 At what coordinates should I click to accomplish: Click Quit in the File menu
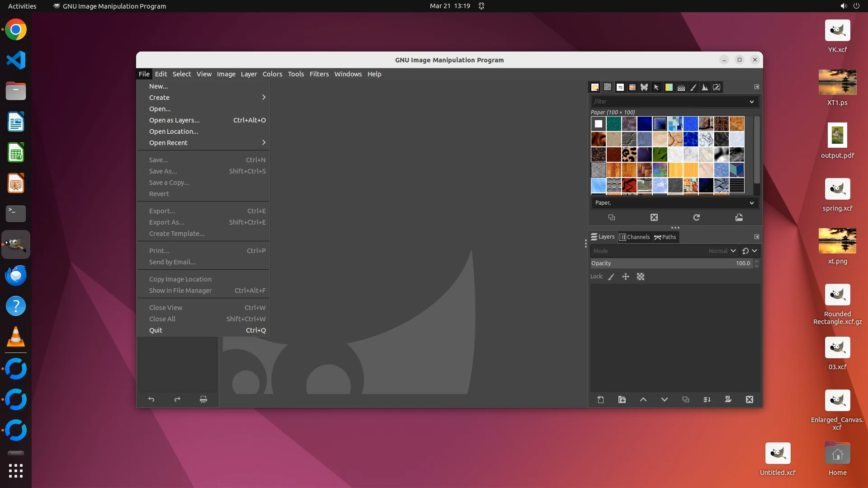(156, 330)
